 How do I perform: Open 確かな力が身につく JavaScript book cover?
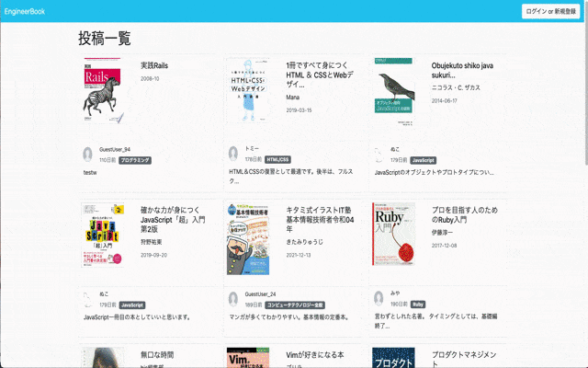pos(102,236)
